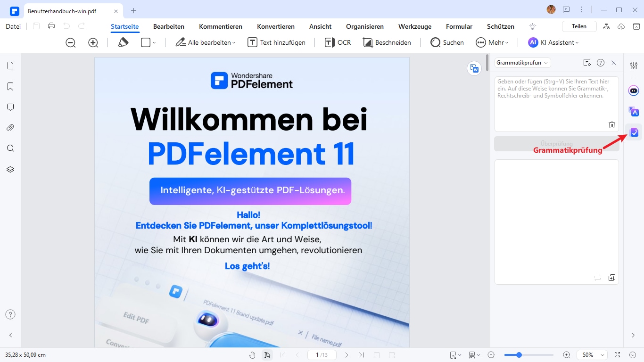Switch to the Kommentieren tab
The width and height of the screenshot is (644, 362).
221,26
